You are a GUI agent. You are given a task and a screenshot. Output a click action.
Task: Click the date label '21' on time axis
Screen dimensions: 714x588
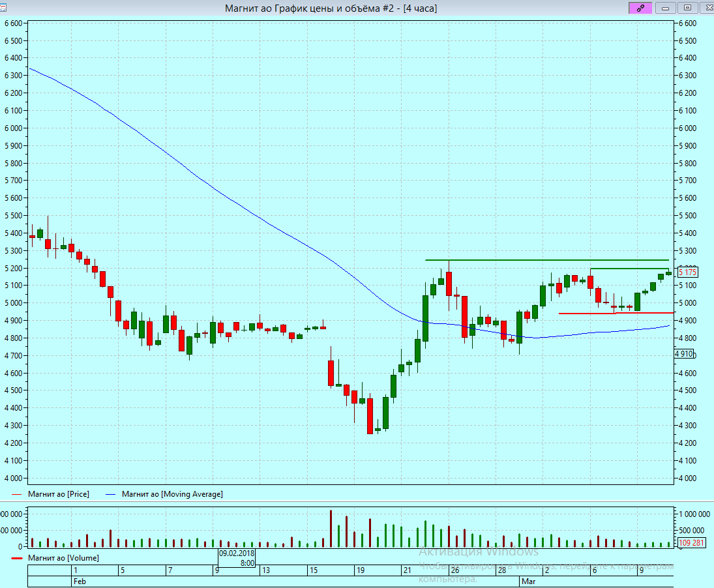pos(407,570)
